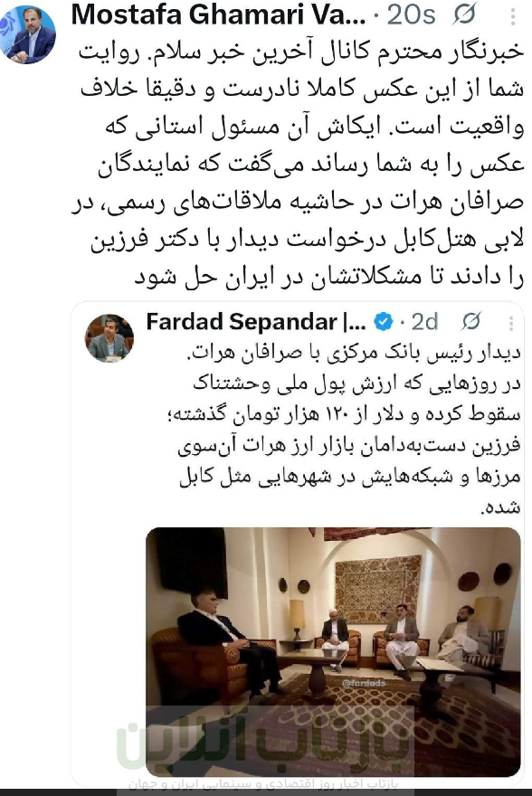532x796 pixels.
Task: Click the green بازتاب آنلاین watermark logo
Action: point(264,740)
